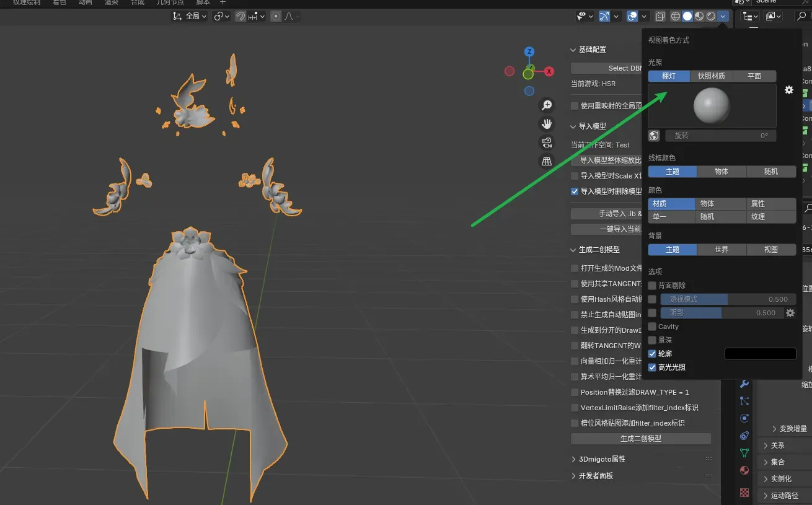
Task: Toggle the camera view icon
Action: point(547,143)
